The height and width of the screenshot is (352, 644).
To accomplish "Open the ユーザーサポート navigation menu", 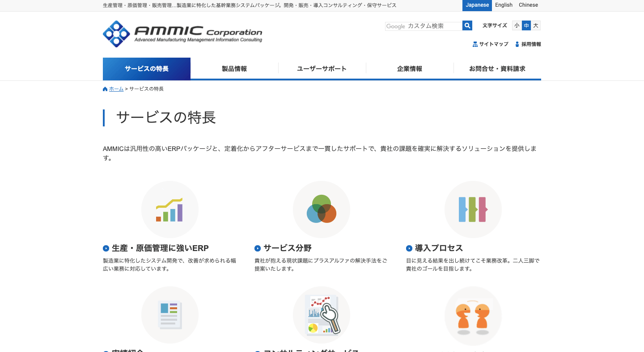I will click(x=322, y=69).
